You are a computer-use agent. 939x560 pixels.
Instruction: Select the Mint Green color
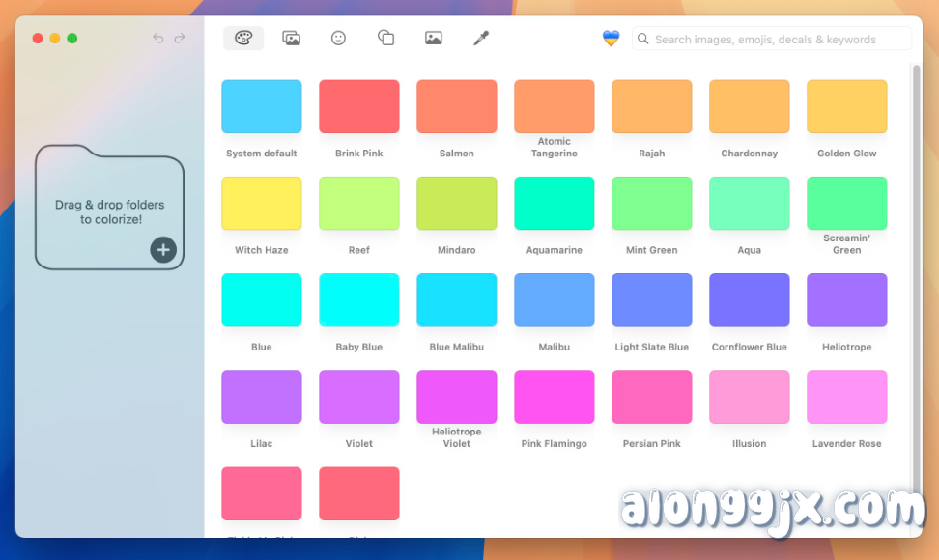tap(651, 203)
